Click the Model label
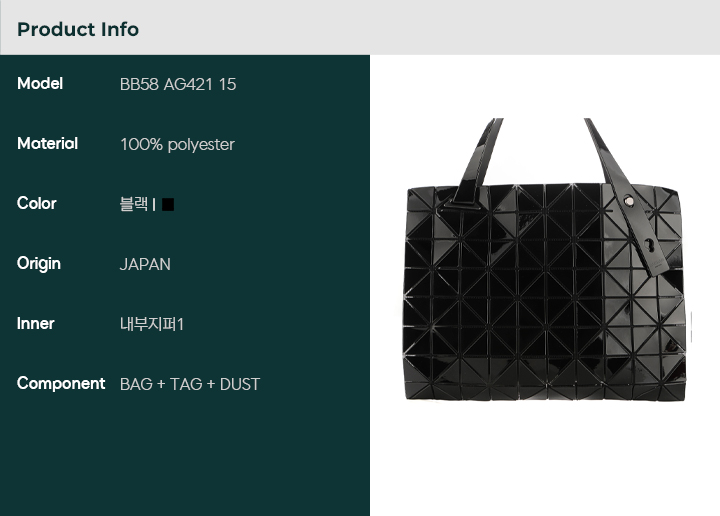Image resolution: width=720 pixels, height=516 pixels. (x=40, y=84)
